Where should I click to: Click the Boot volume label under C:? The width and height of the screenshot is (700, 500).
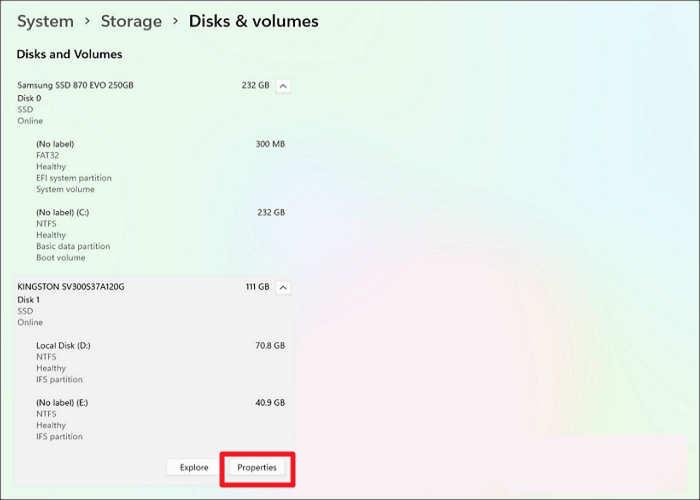click(x=61, y=258)
